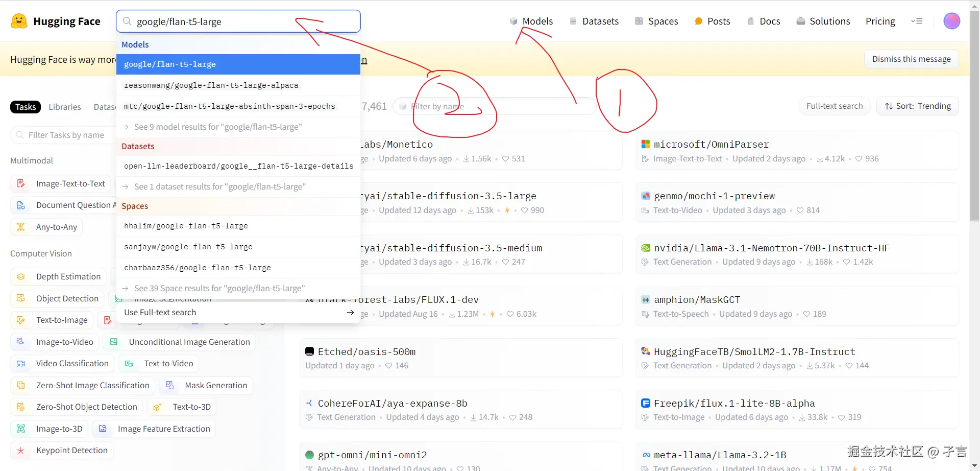Open the Sort: Trending dropdown
The width and height of the screenshot is (980, 471).
pos(917,106)
